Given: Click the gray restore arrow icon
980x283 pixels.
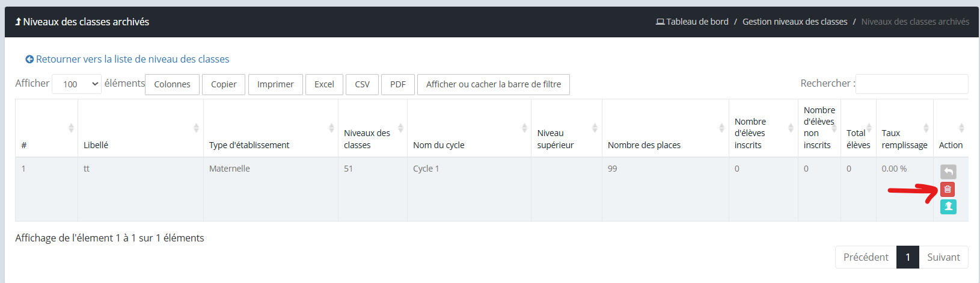Looking at the screenshot, I should (948, 172).
